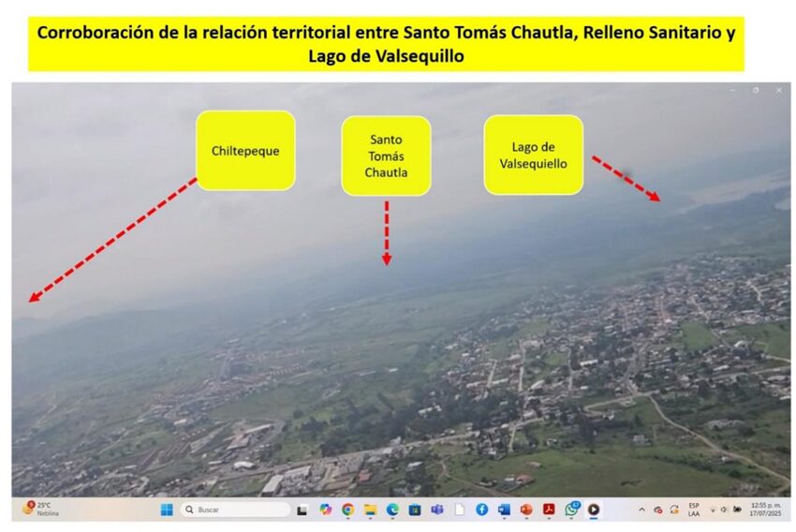Screen dimensions: 796x532
Task: Switch to Google Chrome in taskbar
Action: [x=347, y=510]
